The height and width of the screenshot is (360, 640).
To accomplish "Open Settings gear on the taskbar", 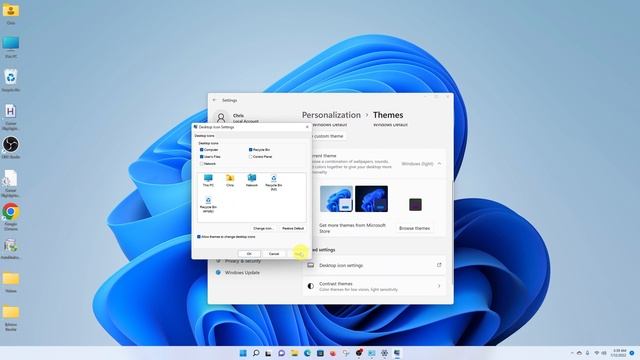I will point(384,353).
